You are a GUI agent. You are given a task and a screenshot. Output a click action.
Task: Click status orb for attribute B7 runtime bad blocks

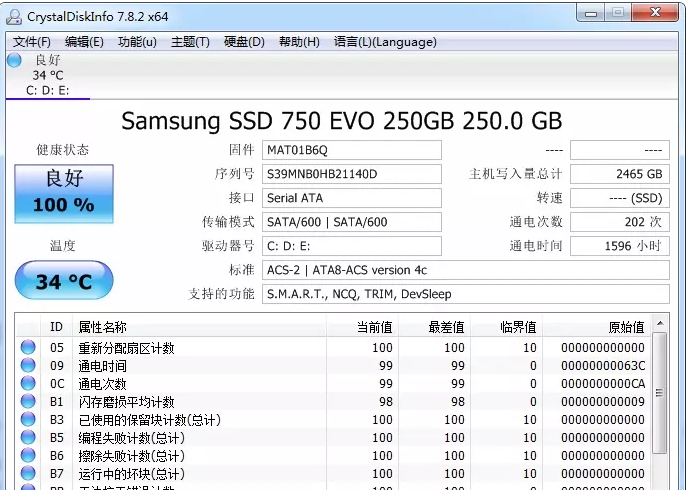pos(28,474)
